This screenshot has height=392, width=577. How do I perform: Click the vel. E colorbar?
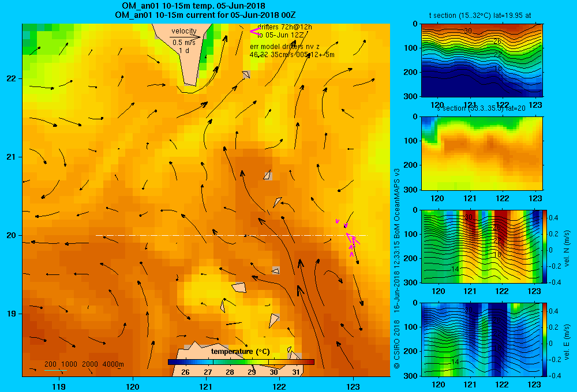(x=545, y=340)
